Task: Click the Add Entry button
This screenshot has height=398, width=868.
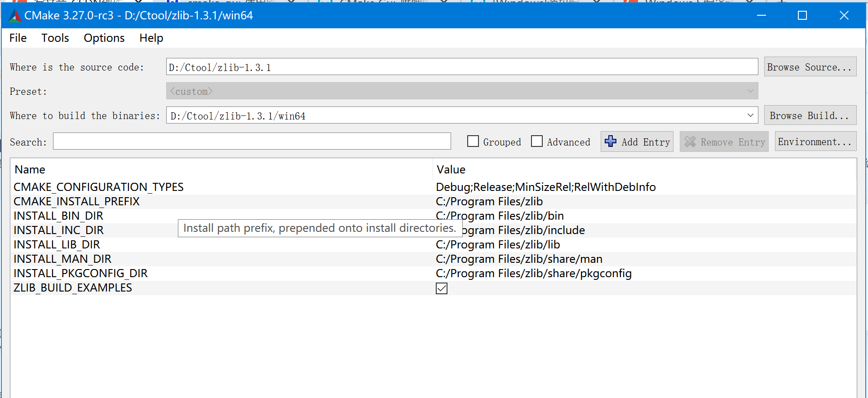Action: tap(637, 142)
